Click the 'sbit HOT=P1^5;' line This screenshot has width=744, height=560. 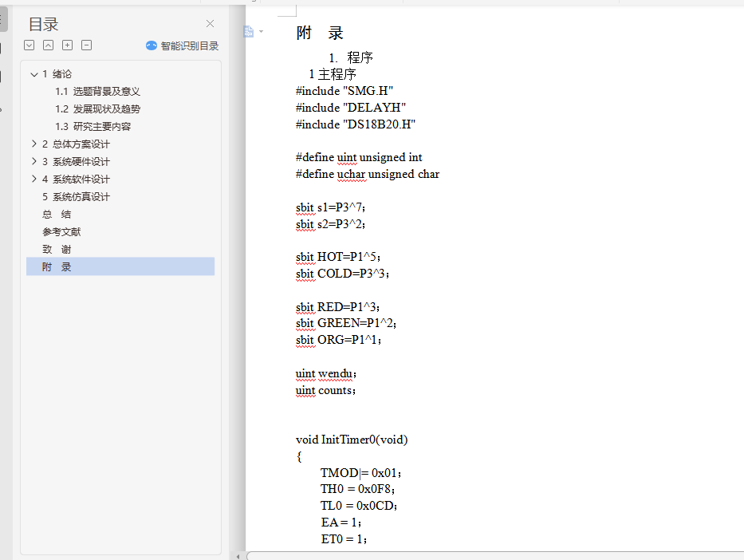[x=338, y=257]
